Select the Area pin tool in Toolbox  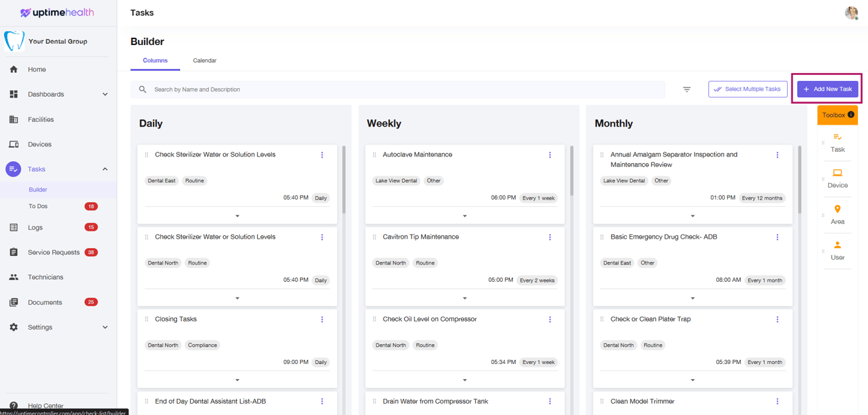838,215
